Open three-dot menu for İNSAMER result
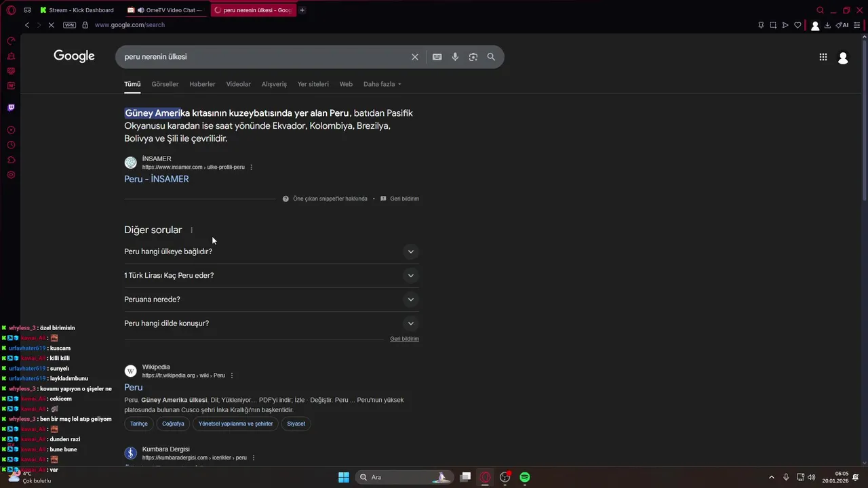The width and height of the screenshot is (868, 488). 252,167
